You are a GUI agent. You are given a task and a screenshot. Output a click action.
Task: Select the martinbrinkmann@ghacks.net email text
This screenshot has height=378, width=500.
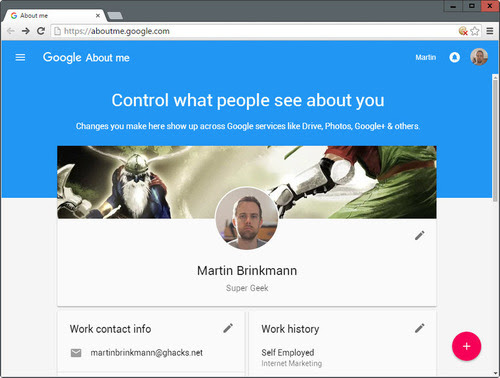[x=147, y=353]
